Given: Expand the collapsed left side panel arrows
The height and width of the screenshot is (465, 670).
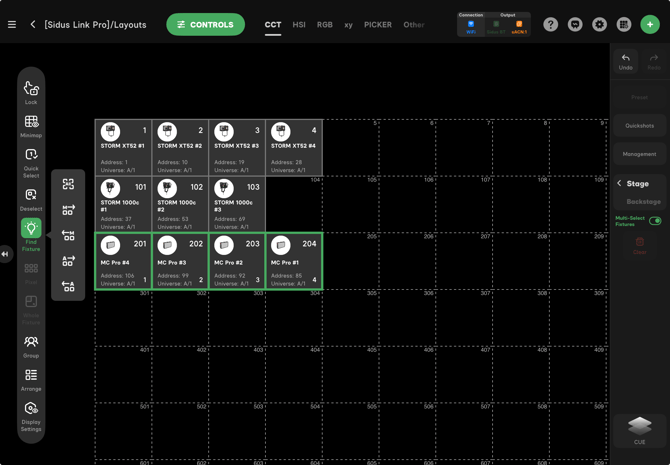Looking at the screenshot, I should (x=5, y=254).
